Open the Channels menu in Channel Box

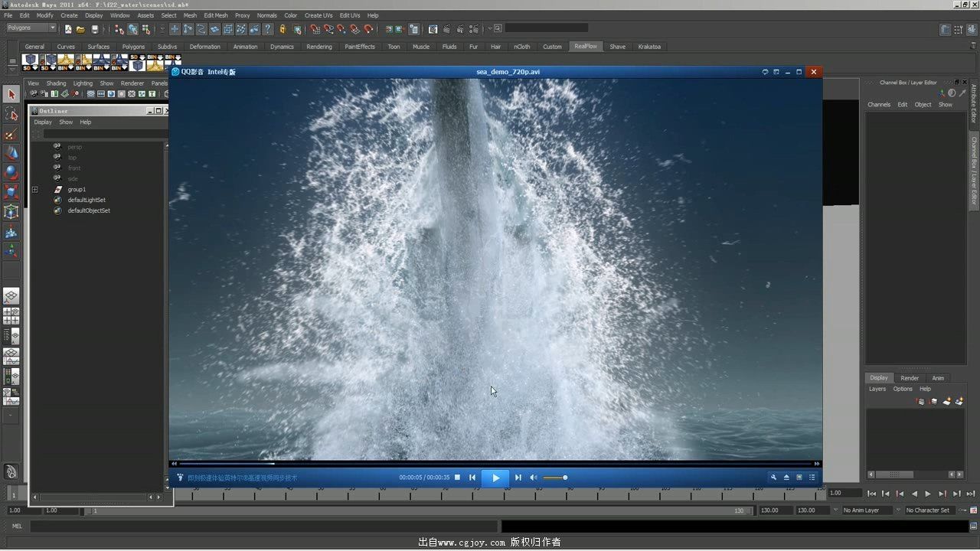[x=879, y=105]
